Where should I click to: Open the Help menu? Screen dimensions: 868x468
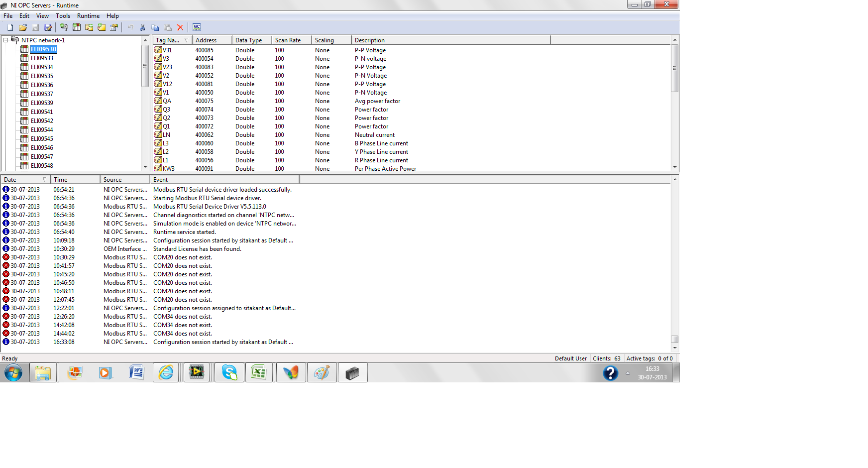click(112, 16)
